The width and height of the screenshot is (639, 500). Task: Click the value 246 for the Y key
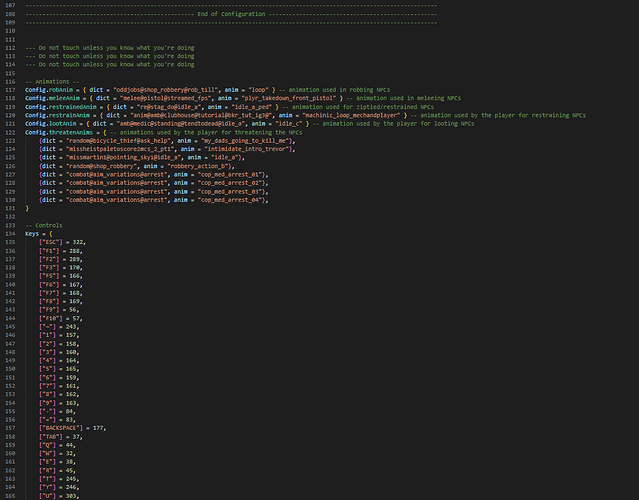71,487
